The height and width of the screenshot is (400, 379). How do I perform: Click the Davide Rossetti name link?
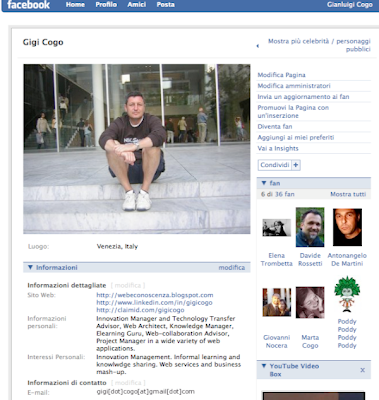coord(310,259)
